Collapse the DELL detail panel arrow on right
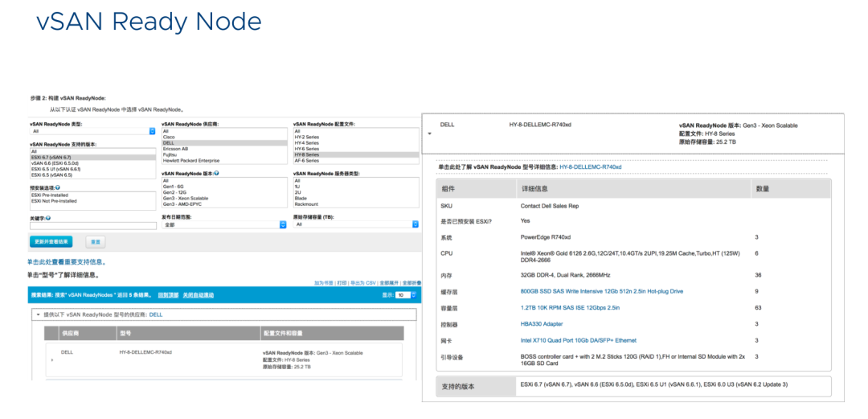This screenshot has width=868, height=419. (429, 134)
